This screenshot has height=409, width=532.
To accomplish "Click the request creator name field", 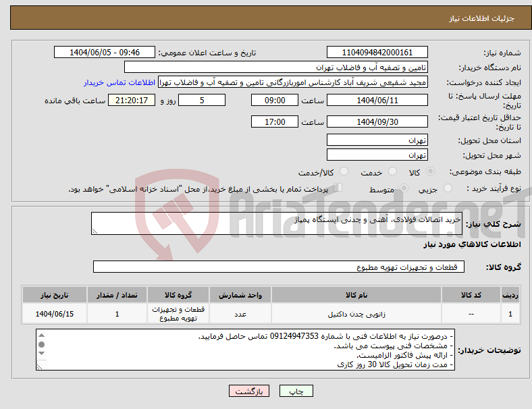I will [x=293, y=82].
